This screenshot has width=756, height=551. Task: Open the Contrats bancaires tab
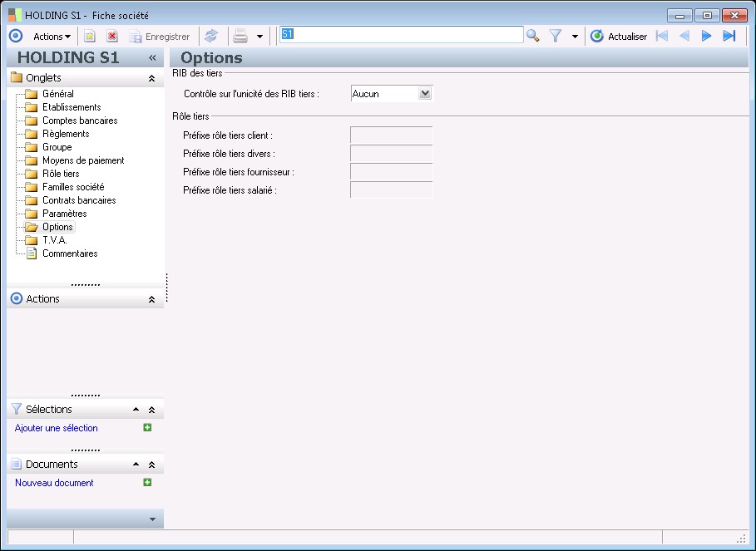click(79, 200)
